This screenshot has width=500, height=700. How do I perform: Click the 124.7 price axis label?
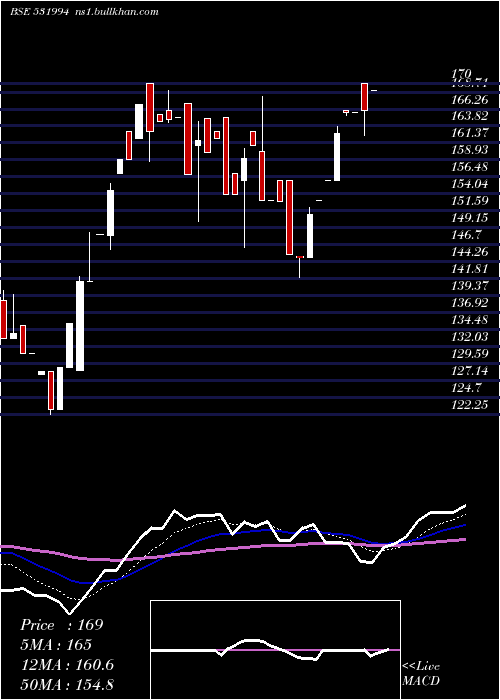point(467,388)
